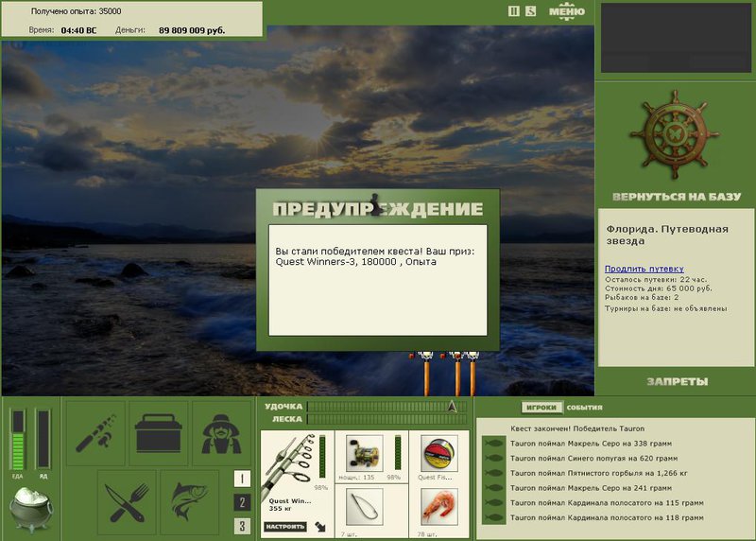Click Турниры на базе: не объявлены text

click(666, 308)
